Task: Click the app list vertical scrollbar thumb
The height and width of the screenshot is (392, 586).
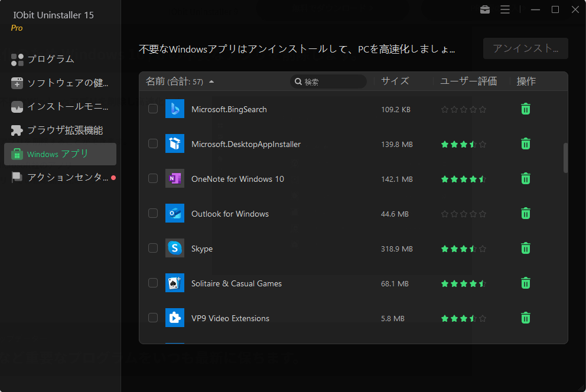Action: (565, 158)
